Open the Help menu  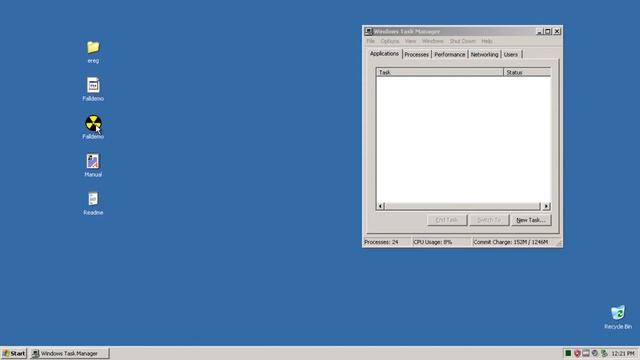point(487,41)
